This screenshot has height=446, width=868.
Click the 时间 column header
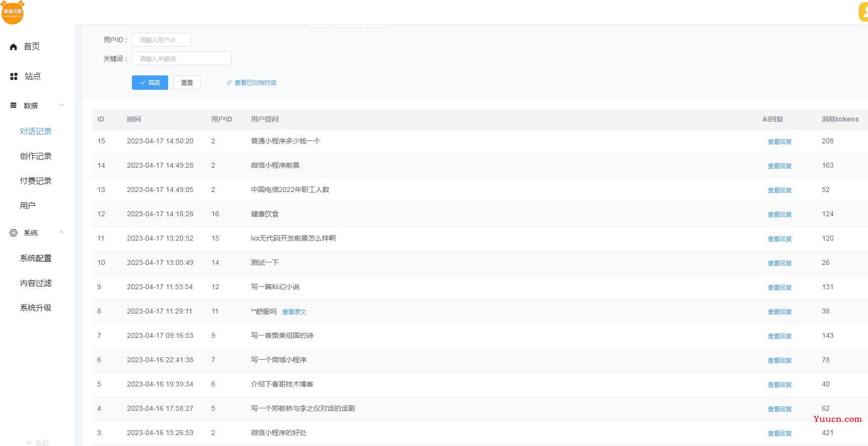pyautogui.click(x=134, y=119)
